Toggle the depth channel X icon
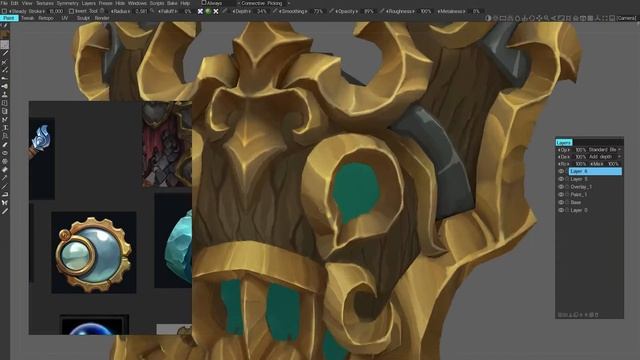This screenshot has width=640, height=360. coord(200,11)
